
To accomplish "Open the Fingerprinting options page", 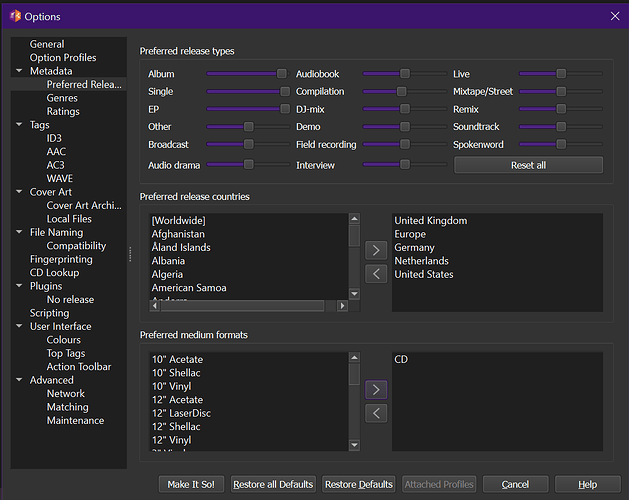I will click(61, 259).
